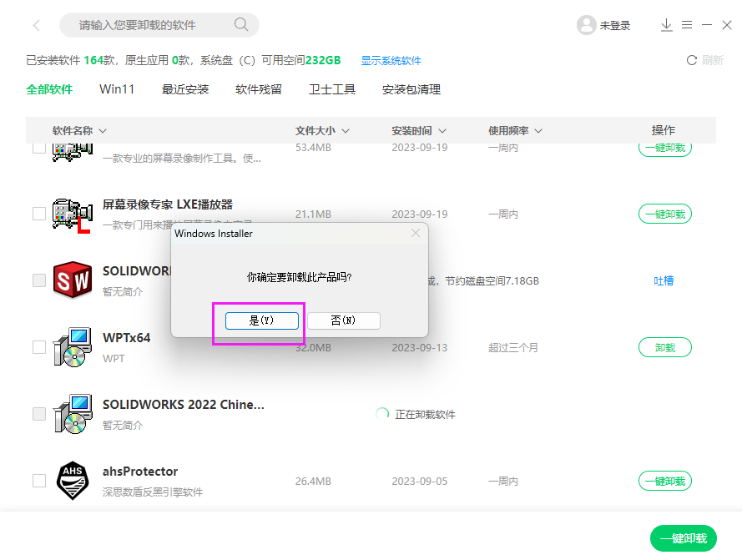The width and height of the screenshot is (742, 560).
Task: Switch to the Win11 tab
Action: 117,89
